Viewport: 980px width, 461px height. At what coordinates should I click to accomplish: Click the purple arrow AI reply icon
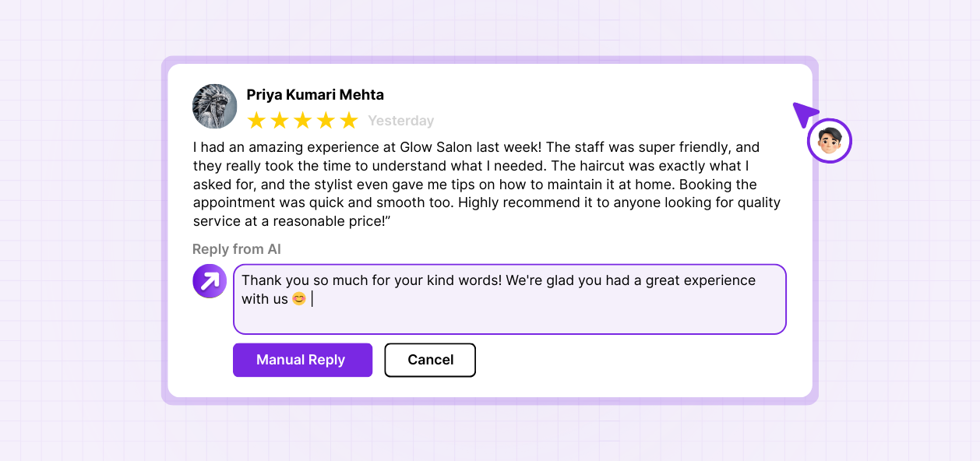pos(209,281)
